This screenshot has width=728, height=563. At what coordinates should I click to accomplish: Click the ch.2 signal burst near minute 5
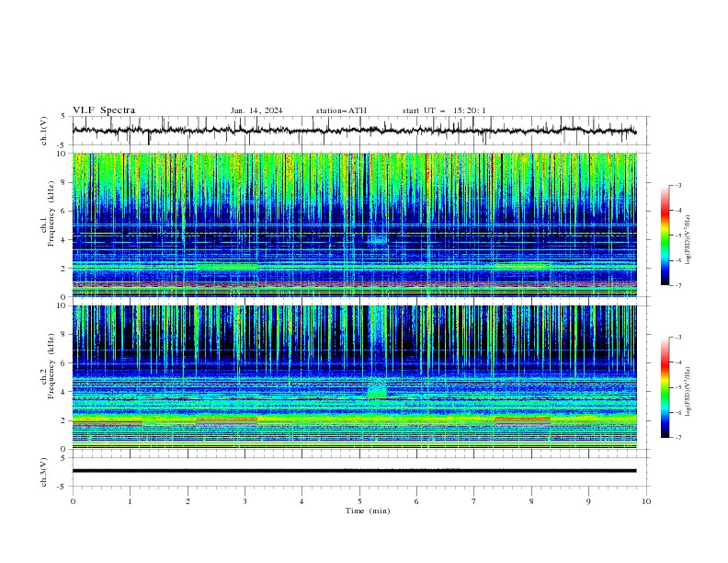(x=377, y=390)
